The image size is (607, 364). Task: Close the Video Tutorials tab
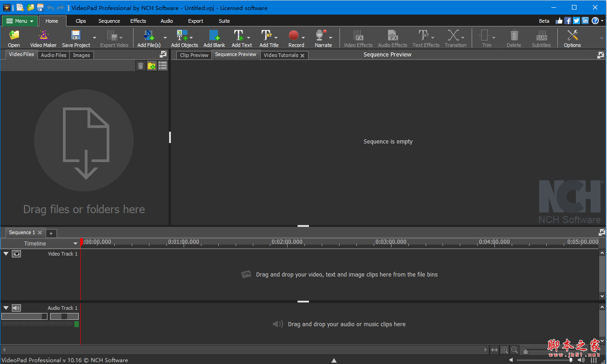pyautogui.click(x=303, y=56)
